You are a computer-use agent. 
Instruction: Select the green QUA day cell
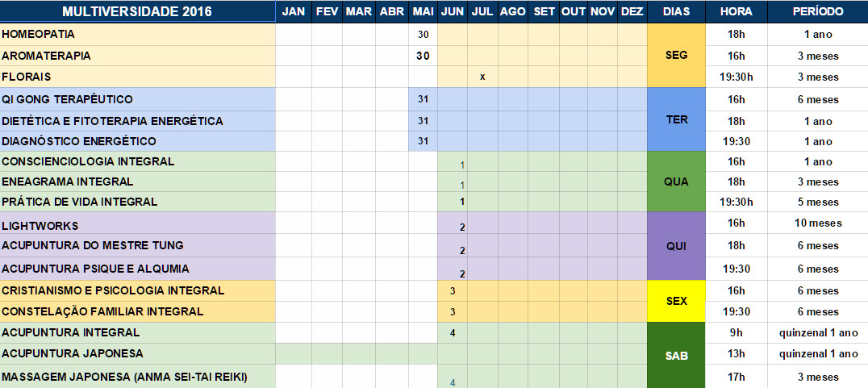point(676,181)
